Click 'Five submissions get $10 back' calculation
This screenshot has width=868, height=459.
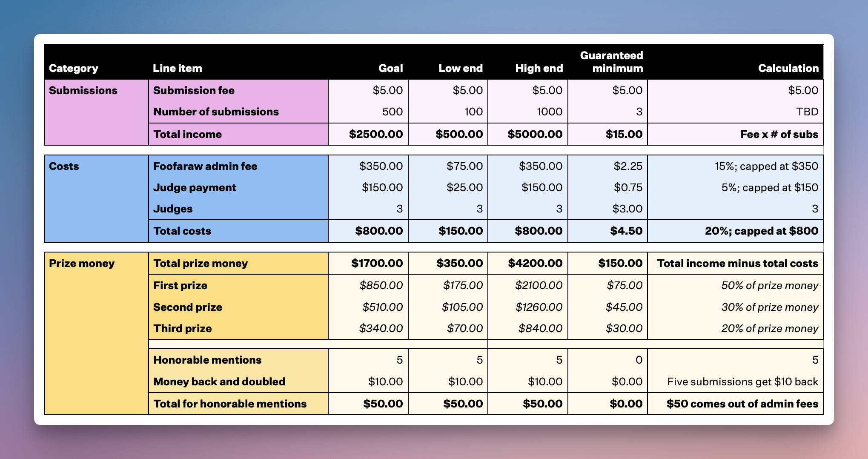click(742, 382)
